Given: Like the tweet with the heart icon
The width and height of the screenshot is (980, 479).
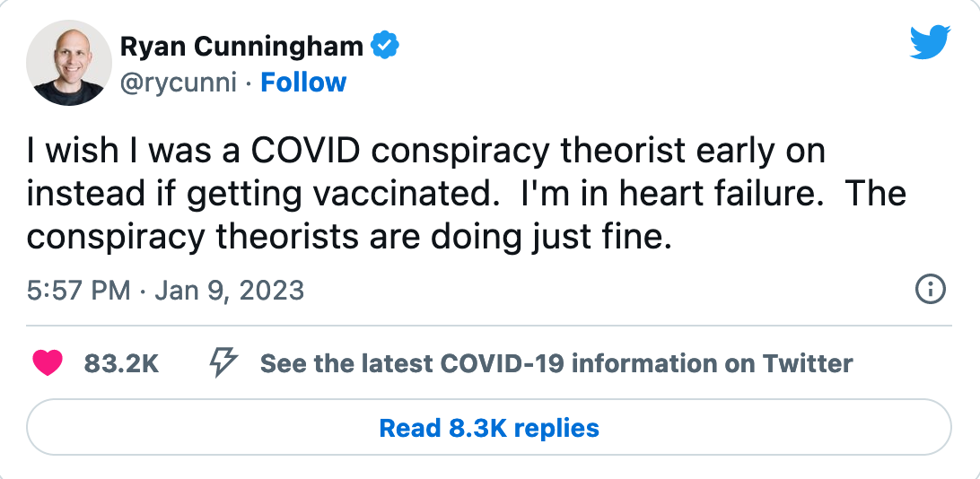Looking at the screenshot, I should pyautogui.click(x=47, y=363).
